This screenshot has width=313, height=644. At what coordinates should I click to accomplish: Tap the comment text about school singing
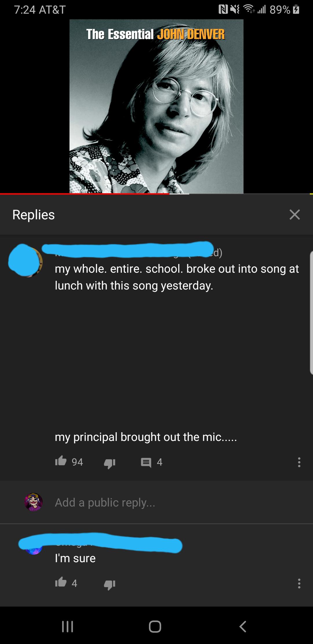tap(177, 277)
